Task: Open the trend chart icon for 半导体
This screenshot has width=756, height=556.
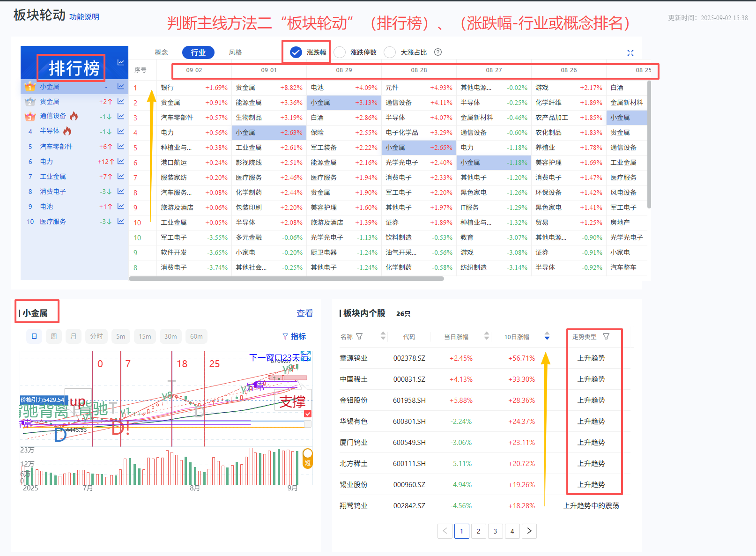Action: pos(121,131)
